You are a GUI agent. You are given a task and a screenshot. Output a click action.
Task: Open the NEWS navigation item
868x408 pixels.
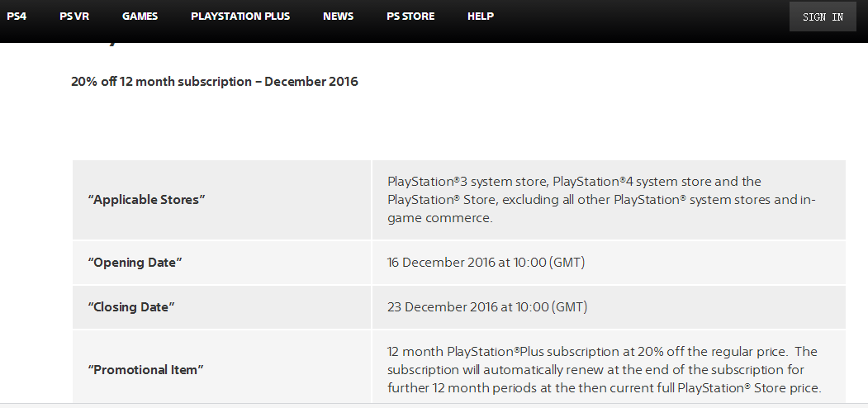pyautogui.click(x=339, y=17)
